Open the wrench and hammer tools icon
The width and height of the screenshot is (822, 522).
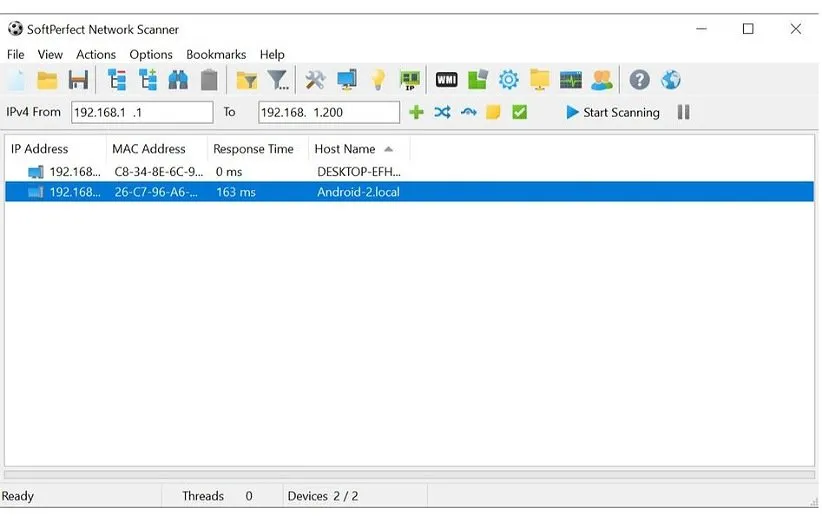coord(316,81)
